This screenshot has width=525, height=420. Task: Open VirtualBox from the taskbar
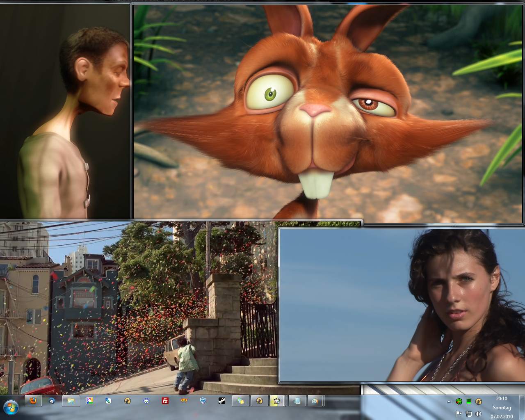pos(203,401)
